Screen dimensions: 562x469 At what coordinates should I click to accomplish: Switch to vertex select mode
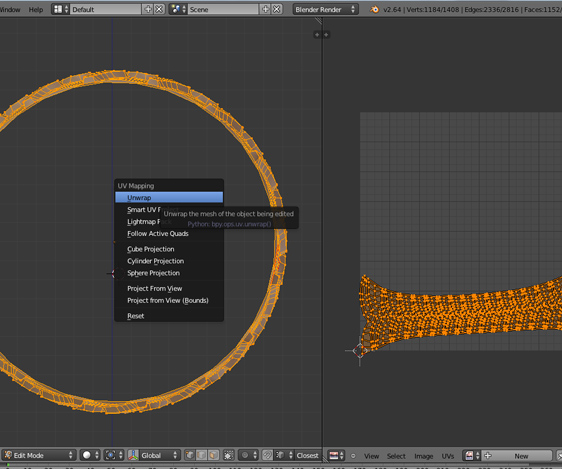pyautogui.click(x=190, y=455)
